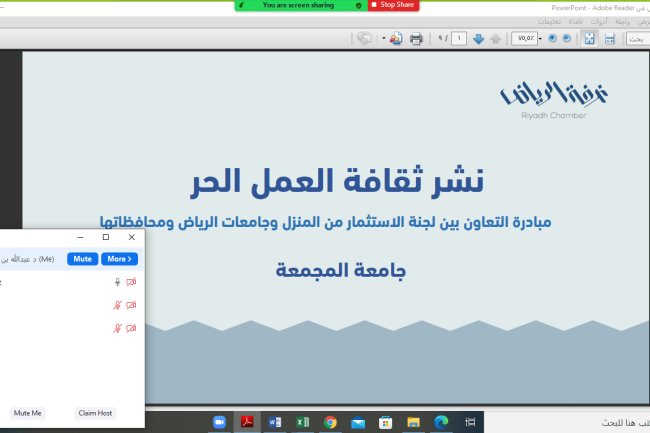This screenshot has width=650, height=433.
Task: Click the blue Mute button
Action: [x=82, y=259]
